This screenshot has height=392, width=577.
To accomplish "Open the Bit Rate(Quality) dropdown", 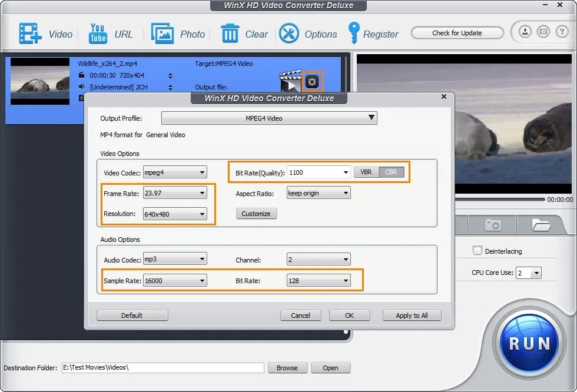I will click(319, 172).
